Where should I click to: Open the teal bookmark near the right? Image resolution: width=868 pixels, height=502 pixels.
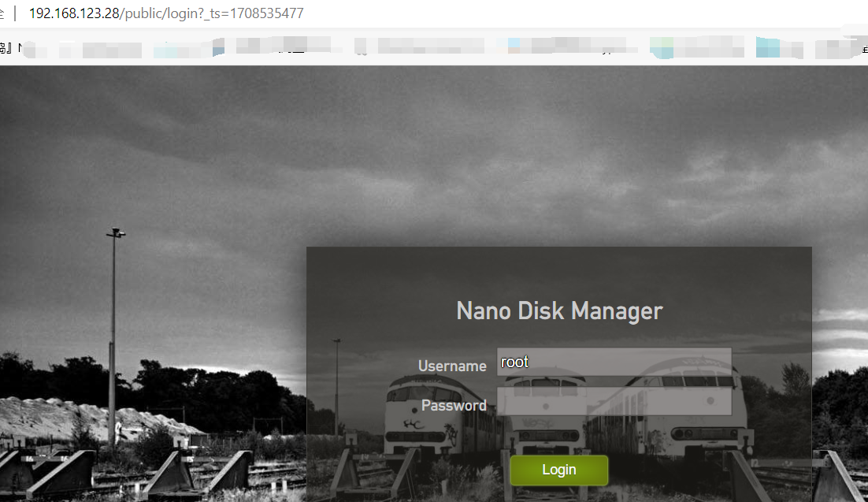(x=767, y=47)
